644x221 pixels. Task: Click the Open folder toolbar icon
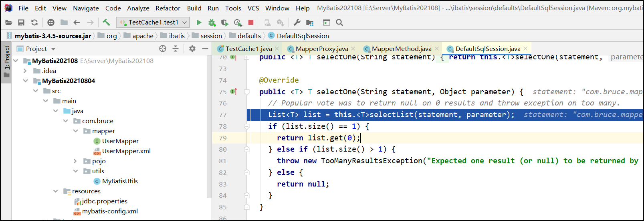8,22
